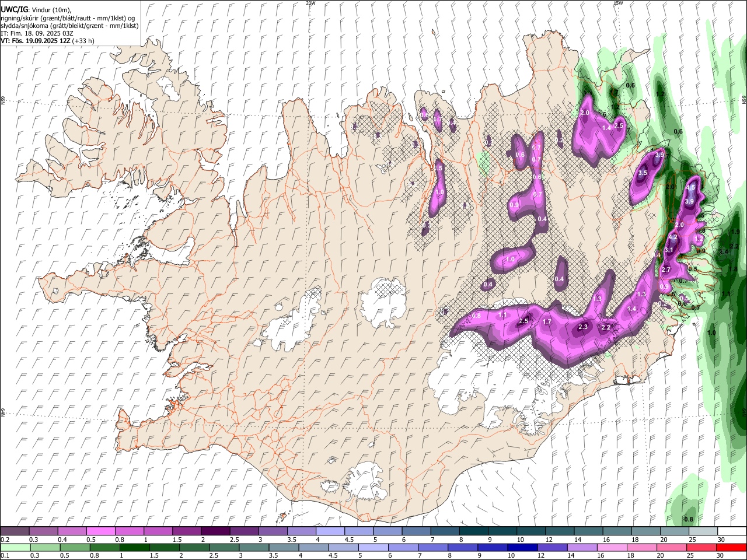Pick the bright red 30 rain legend swatch
The width and height of the screenshot is (747, 560).
point(731,547)
